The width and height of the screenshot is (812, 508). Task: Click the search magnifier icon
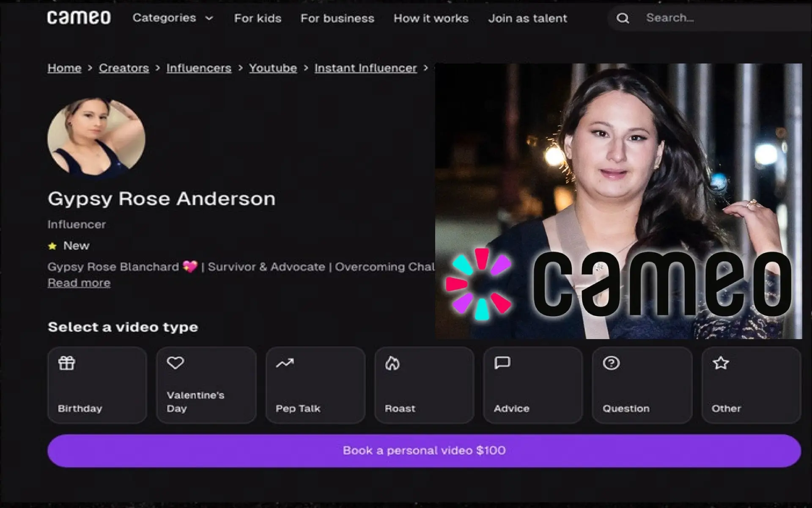[623, 17]
